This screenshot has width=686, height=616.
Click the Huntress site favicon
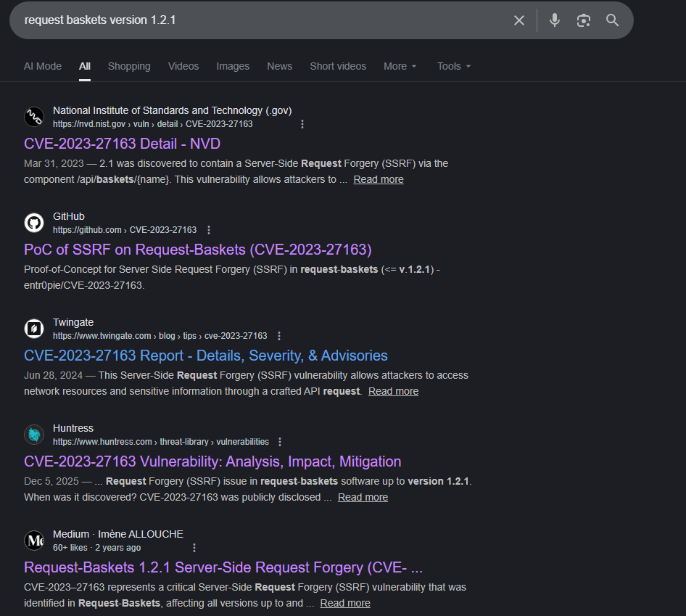tap(34, 435)
